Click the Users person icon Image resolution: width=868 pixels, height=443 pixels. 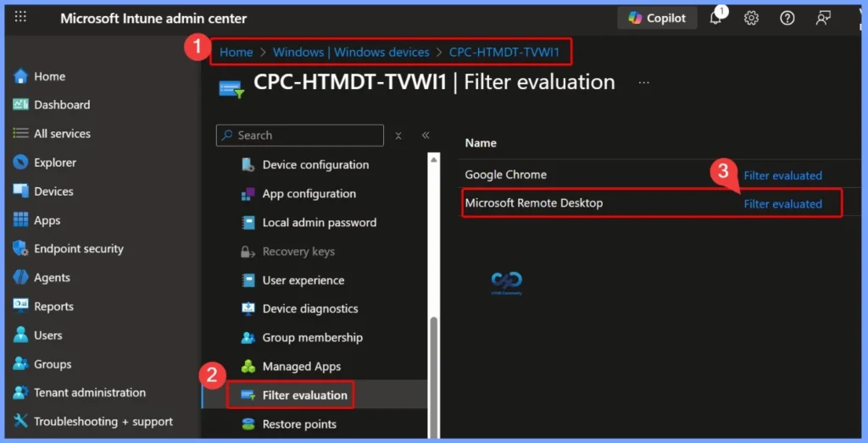click(20, 335)
